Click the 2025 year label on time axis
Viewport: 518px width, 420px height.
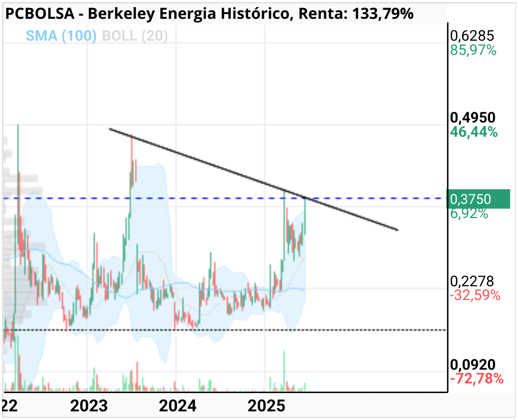[x=266, y=406]
